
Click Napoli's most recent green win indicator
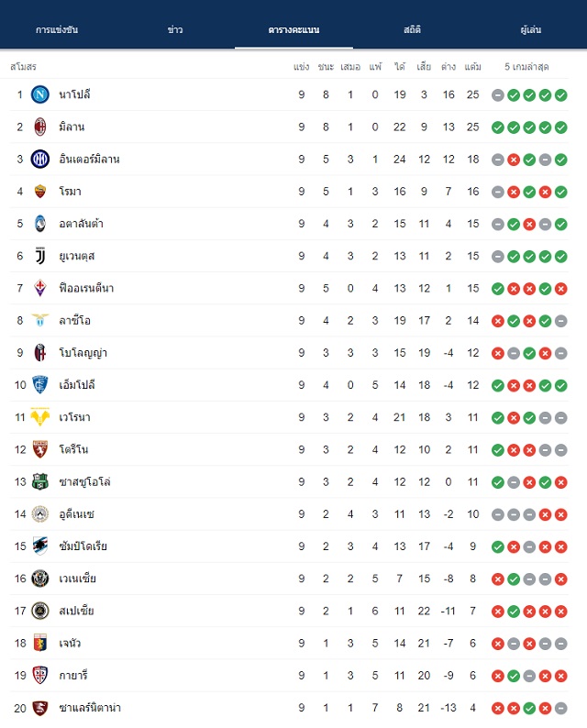tap(561, 95)
